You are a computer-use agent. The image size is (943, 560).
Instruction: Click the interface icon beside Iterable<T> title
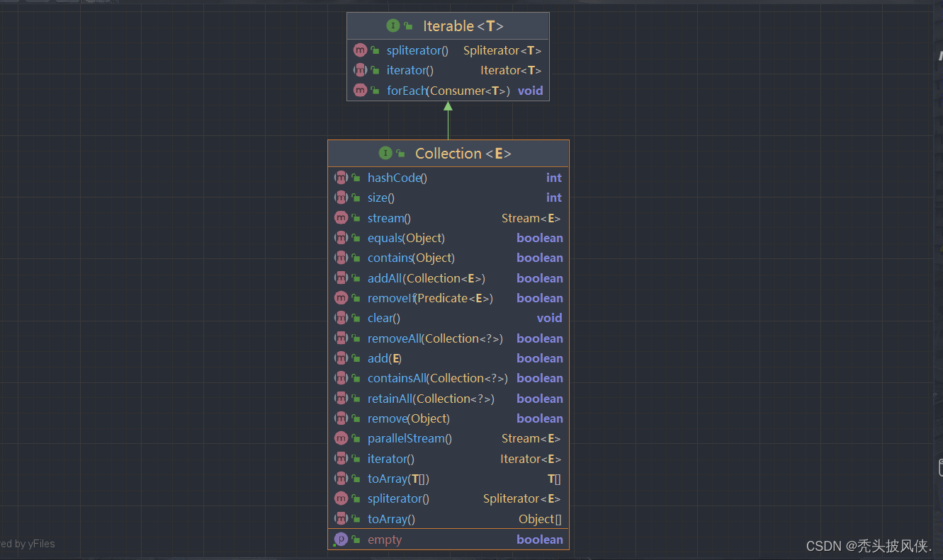[393, 25]
